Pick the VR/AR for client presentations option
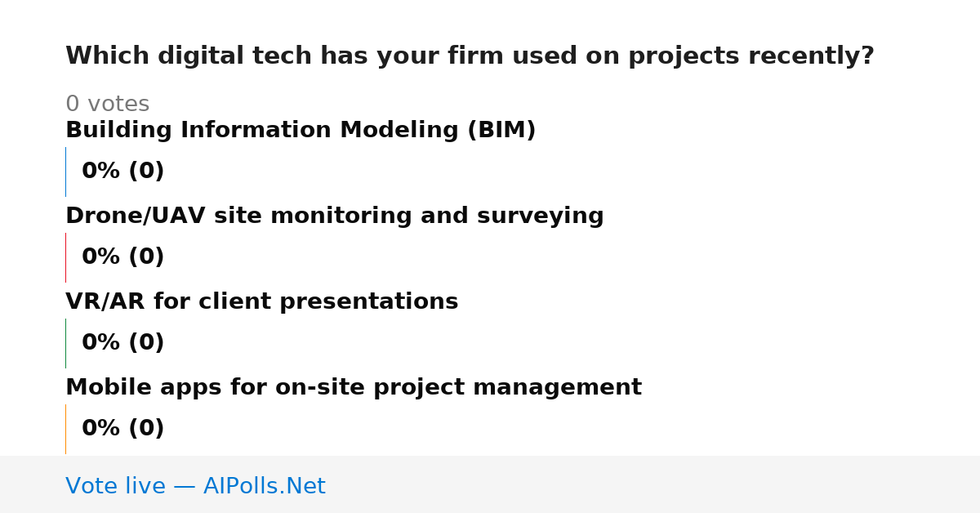Screen dimensions: 980x513 (x=262, y=302)
